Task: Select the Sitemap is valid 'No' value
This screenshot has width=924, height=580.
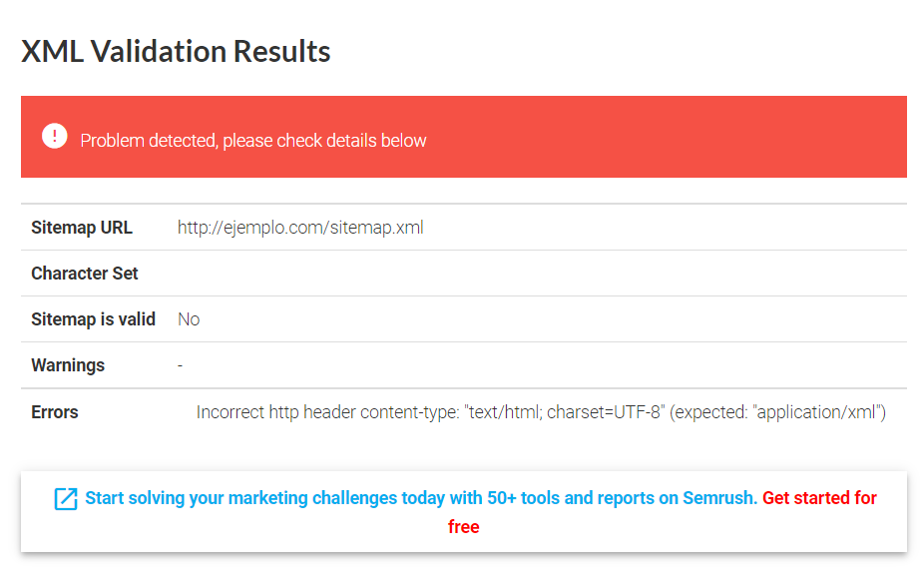Action: tap(189, 318)
